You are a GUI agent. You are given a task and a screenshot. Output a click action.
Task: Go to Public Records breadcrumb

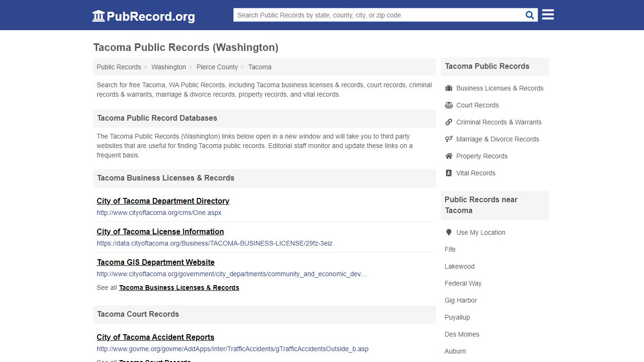pos(119,67)
